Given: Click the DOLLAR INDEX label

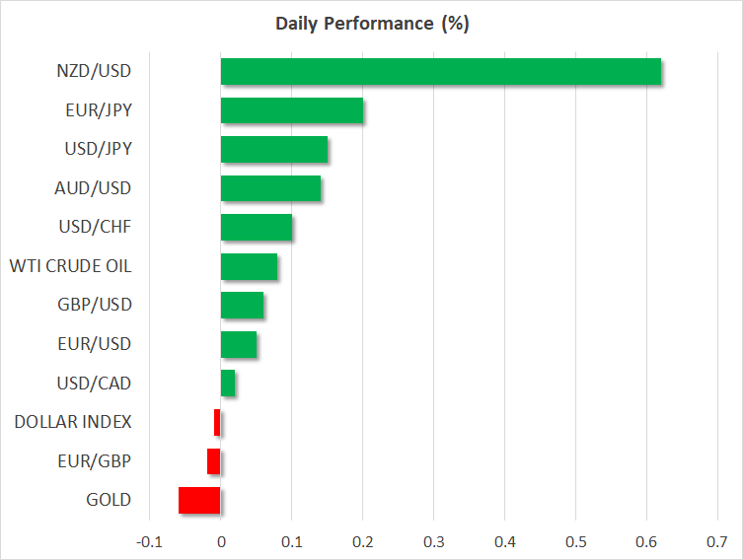Looking at the screenshot, I should tap(72, 422).
